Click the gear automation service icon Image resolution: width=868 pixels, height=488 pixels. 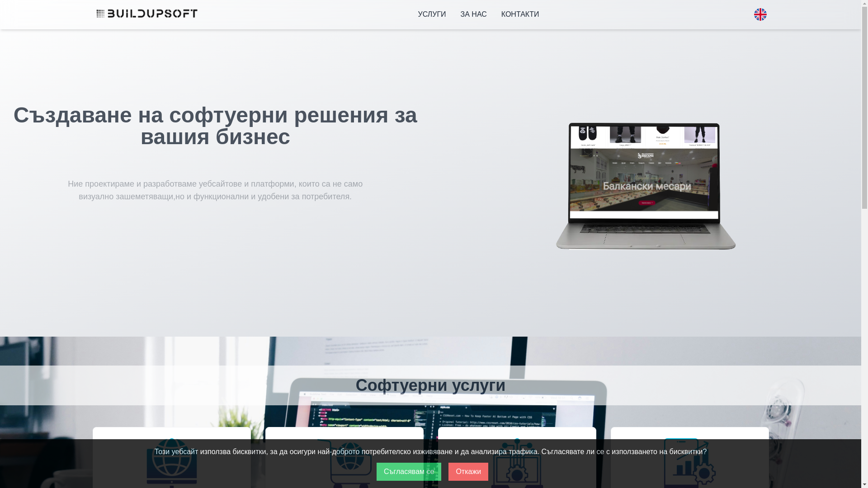click(517, 463)
